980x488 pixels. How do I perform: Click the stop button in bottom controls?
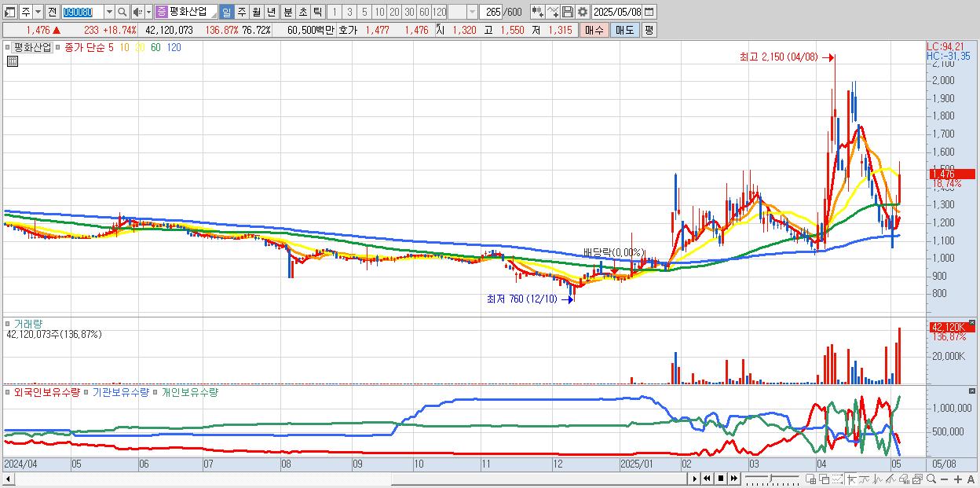point(721,479)
